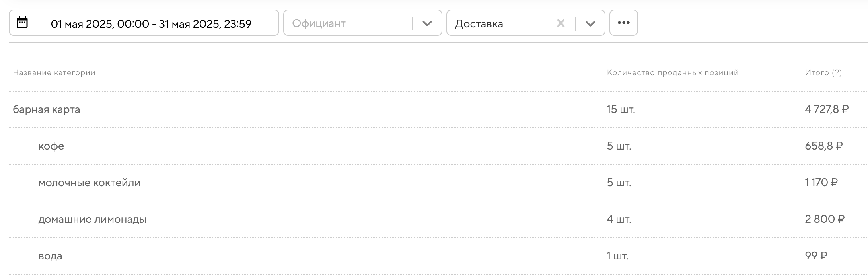Open the домашние лимонады subcategory
Viewport: 868px width, 277px height.
(x=92, y=219)
